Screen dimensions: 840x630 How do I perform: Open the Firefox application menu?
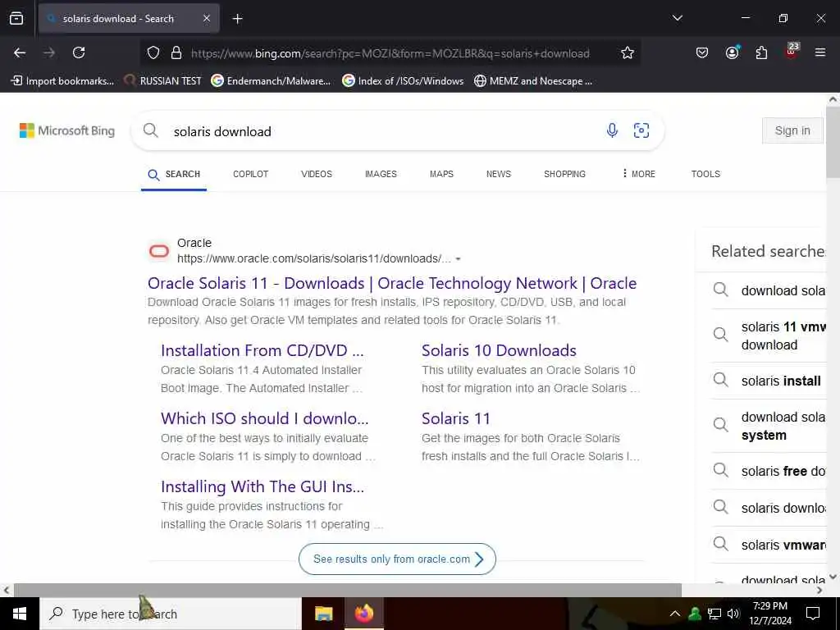820,52
